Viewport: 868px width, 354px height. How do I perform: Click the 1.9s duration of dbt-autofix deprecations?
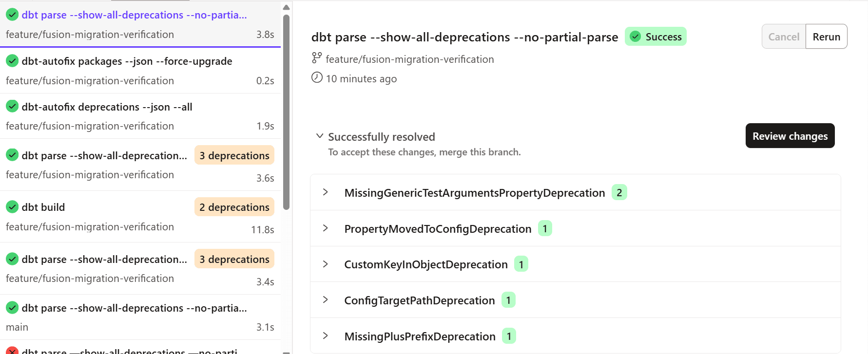tap(265, 126)
